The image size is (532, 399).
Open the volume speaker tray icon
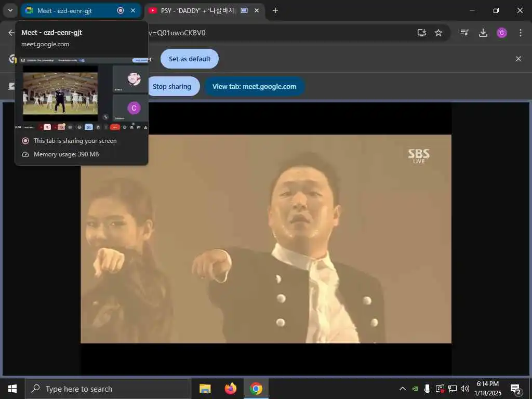pos(465,389)
